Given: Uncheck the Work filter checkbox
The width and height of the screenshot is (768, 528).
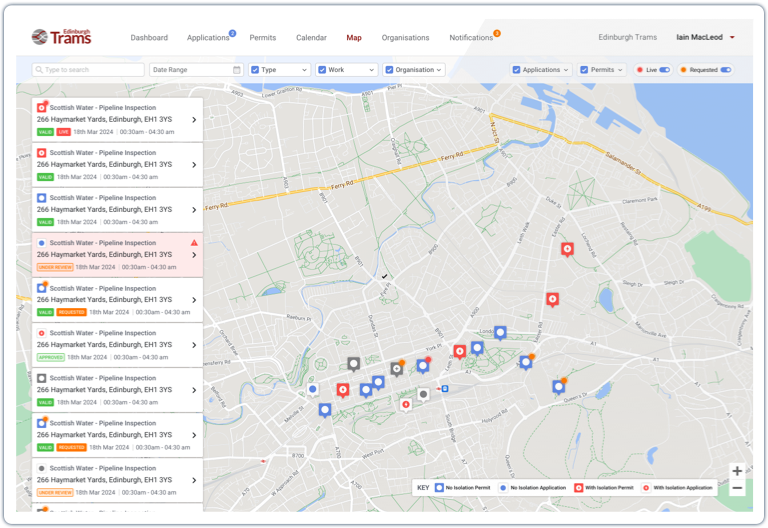Looking at the screenshot, I should [322, 70].
